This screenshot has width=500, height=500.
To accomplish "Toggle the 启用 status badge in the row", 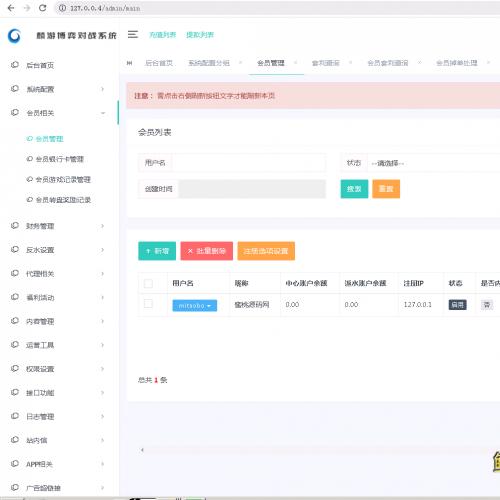I will click(457, 305).
